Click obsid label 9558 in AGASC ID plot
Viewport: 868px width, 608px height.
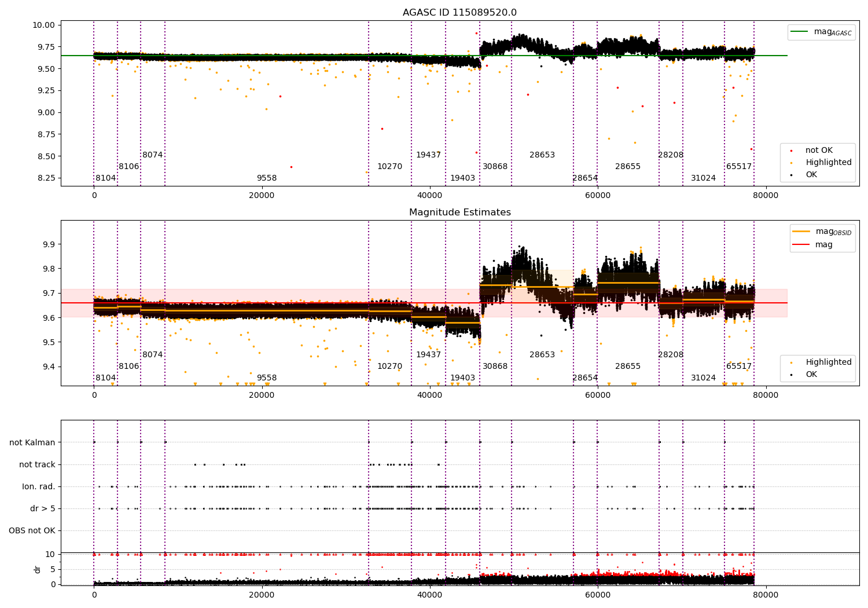[267, 178]
